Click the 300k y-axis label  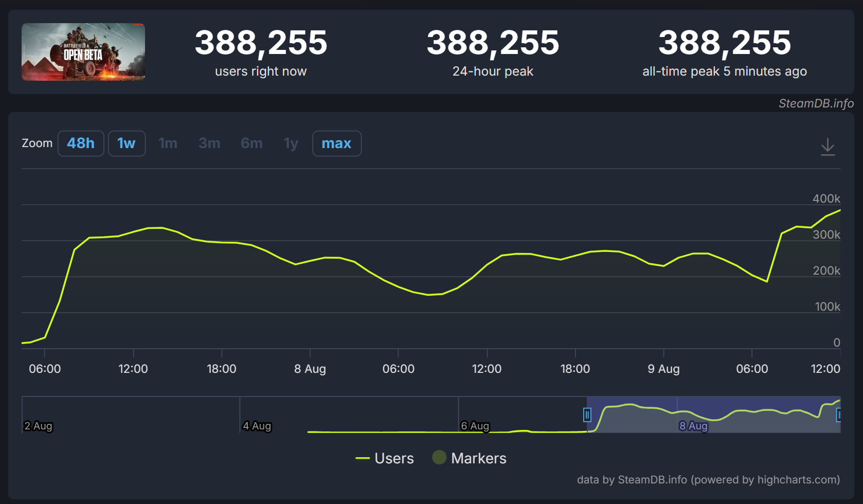click(x=826, y=235)
